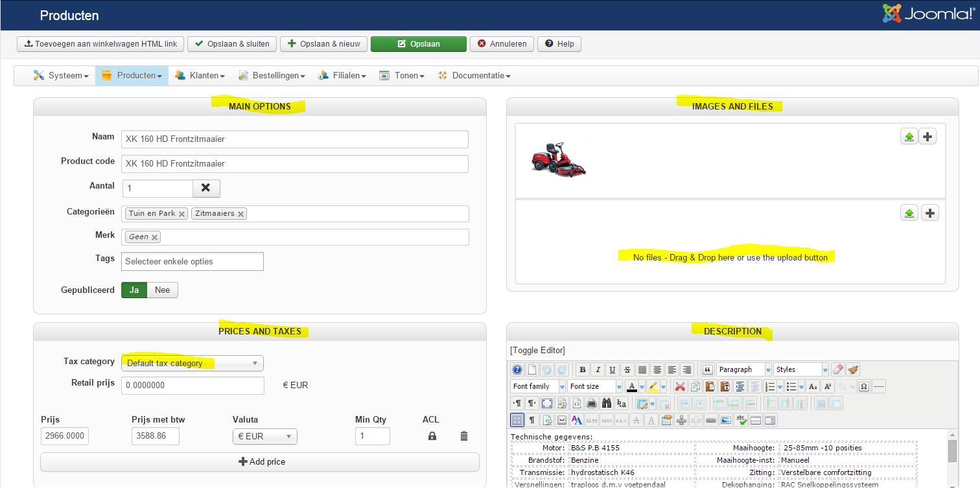Apply bold formatting in the description editor
The image size is (980, 488).
pos(583,369)
